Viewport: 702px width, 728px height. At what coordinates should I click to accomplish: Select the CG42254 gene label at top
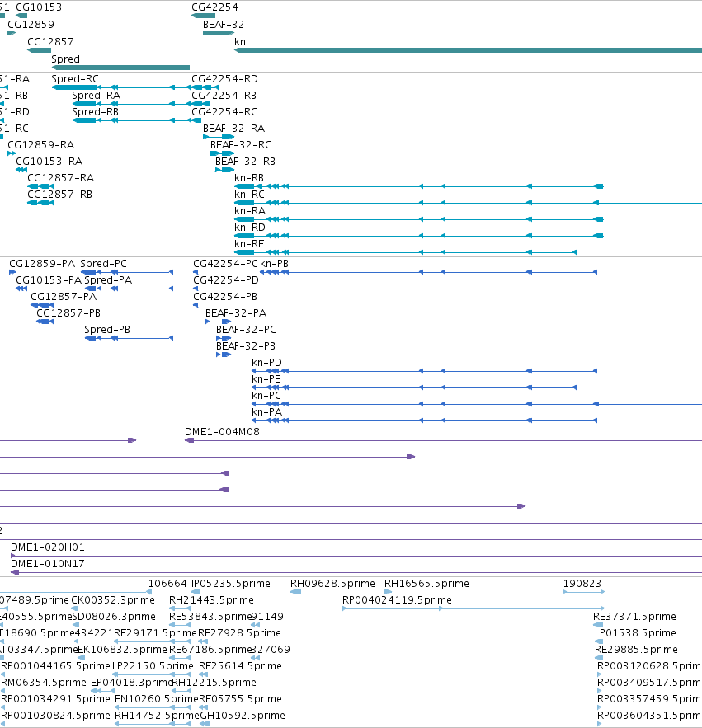(x=214, y=7)
